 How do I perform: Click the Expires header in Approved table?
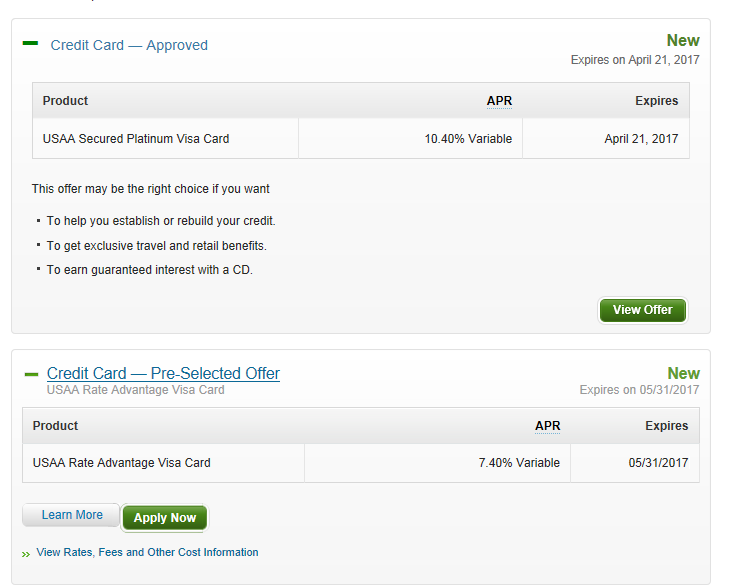656,101
